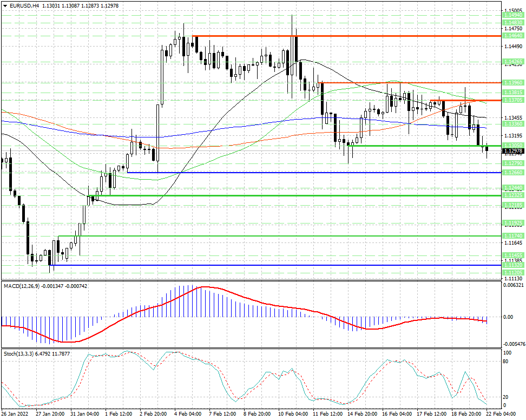Click the 1.12325 price level label
The image size is (526, 420).
[x=513, y=195]
